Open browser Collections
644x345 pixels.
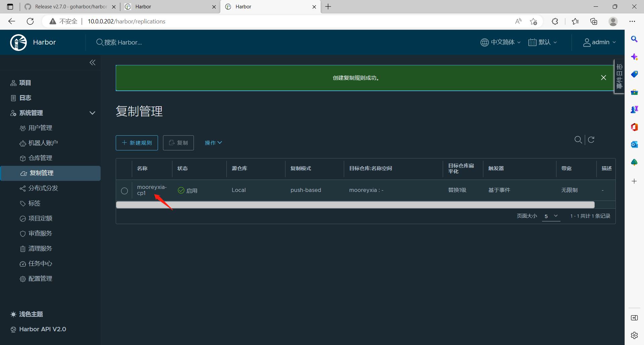(x=594, y=21)
